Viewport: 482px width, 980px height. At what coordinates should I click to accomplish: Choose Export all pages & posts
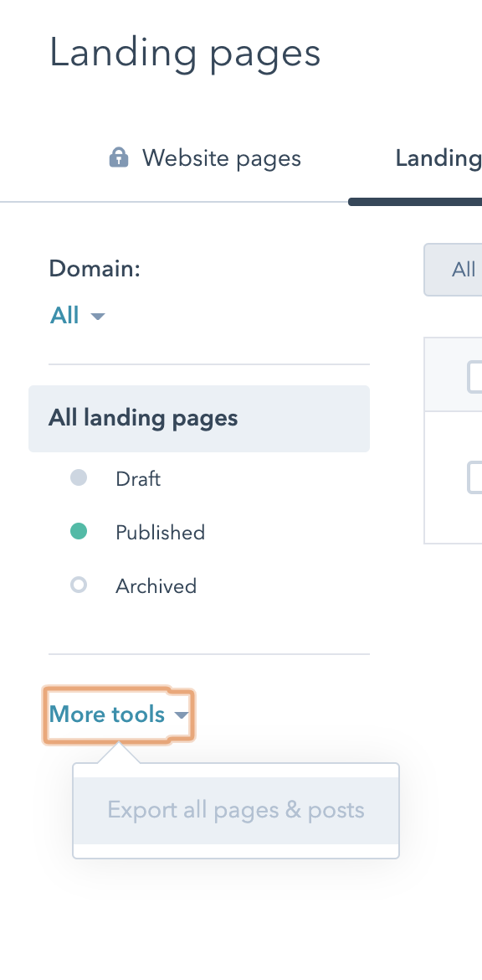click(x=236, y=811)
